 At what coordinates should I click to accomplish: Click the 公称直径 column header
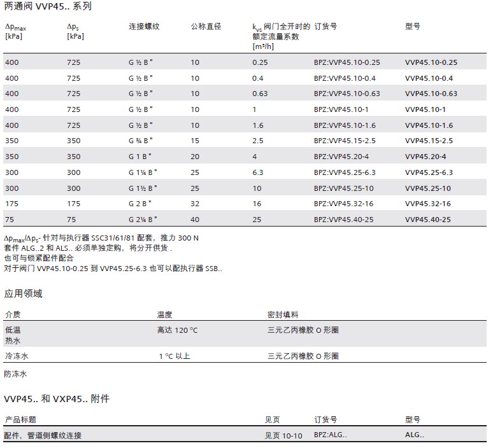tap(206, 27)
